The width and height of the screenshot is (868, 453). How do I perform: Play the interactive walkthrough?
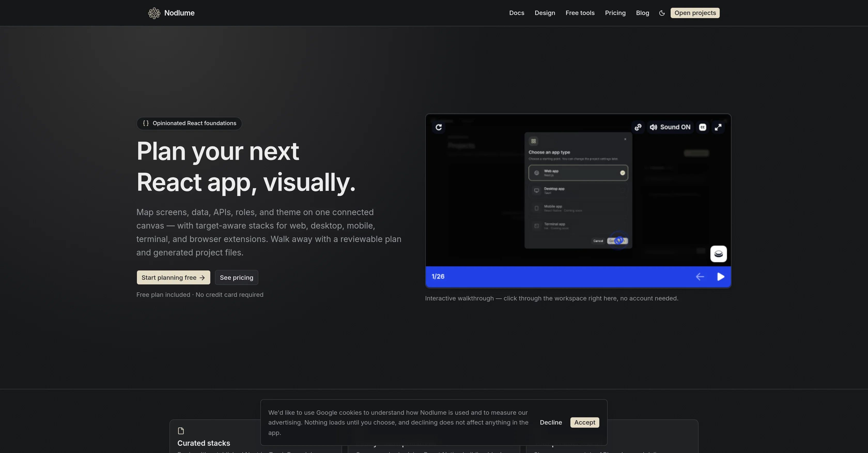720,277
